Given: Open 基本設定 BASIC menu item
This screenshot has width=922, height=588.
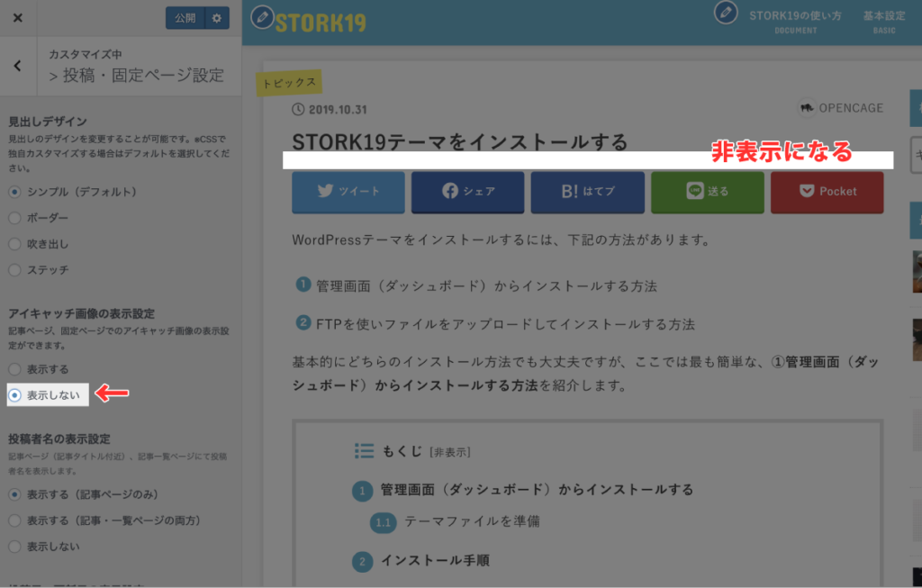Looking at the screenshot, I should click(884, 22).
